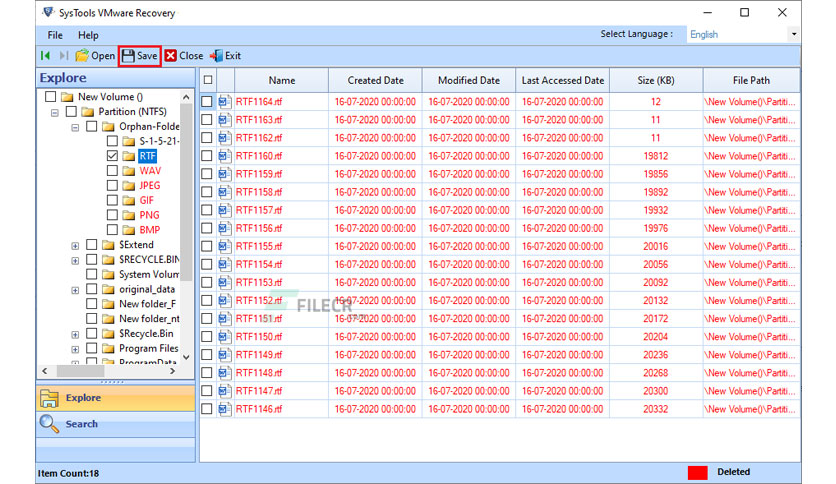Switch to the Explore pane tab
This screenshot has height=484, width=836.
[x=116, y=398]
